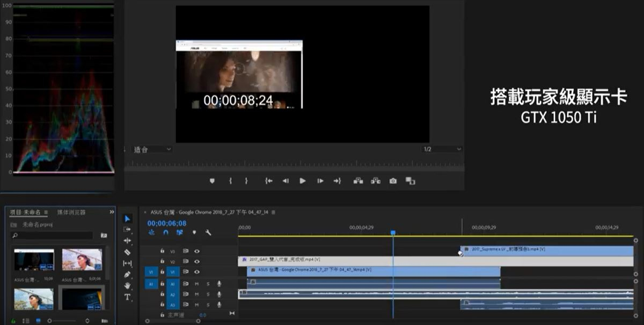Switch project panel to list view

point(26,321)
